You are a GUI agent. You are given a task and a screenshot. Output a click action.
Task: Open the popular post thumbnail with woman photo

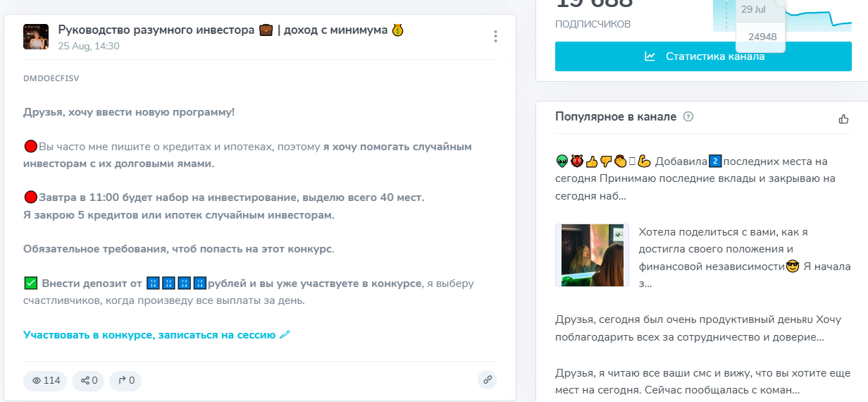coord(590,255)
